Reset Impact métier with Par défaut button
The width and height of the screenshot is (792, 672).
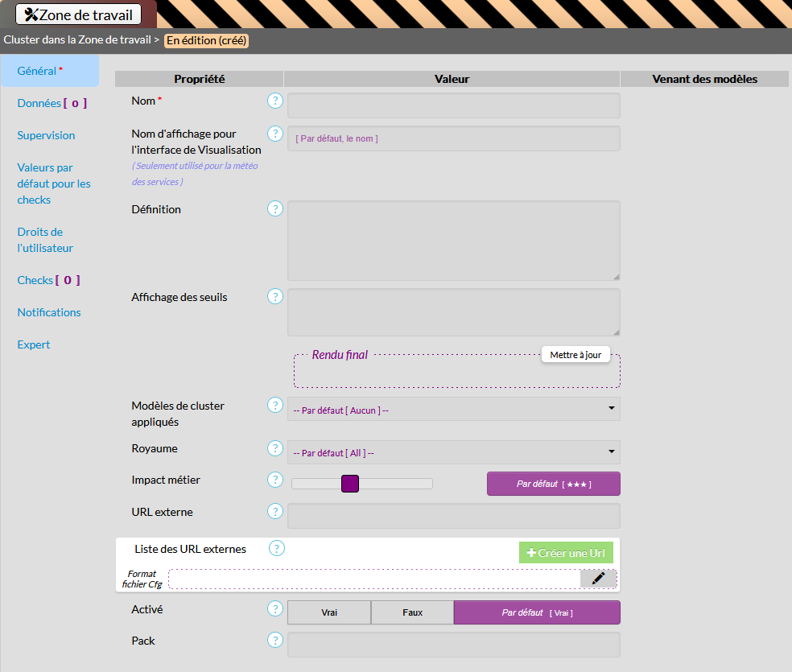click(553, 484)
